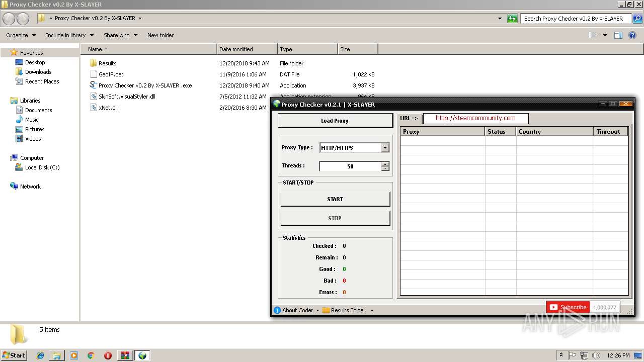
Task: Click the URL field with steamcommunity address
Action: point(475,118)
